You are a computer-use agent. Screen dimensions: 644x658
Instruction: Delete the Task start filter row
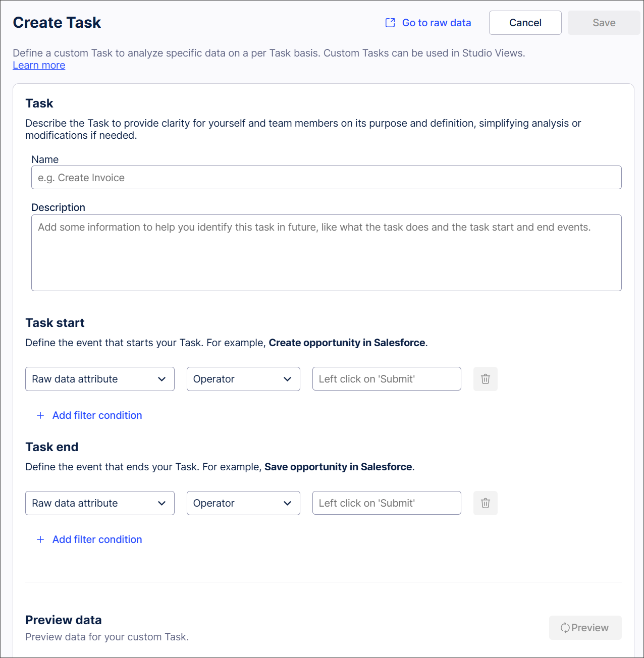pyautogui.click(x=485, y=379)
